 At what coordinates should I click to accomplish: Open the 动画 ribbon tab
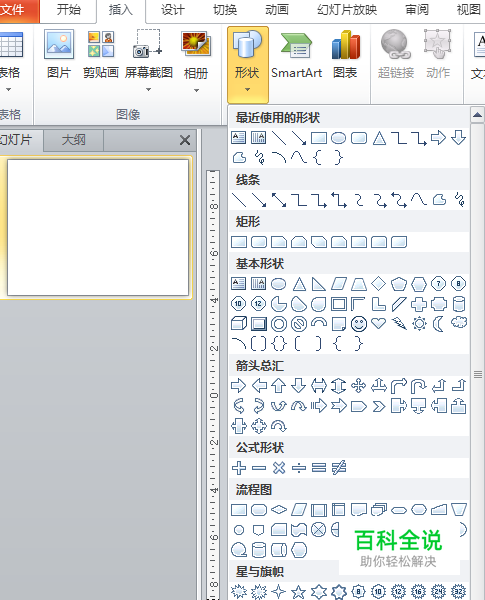tap(277, 10)
